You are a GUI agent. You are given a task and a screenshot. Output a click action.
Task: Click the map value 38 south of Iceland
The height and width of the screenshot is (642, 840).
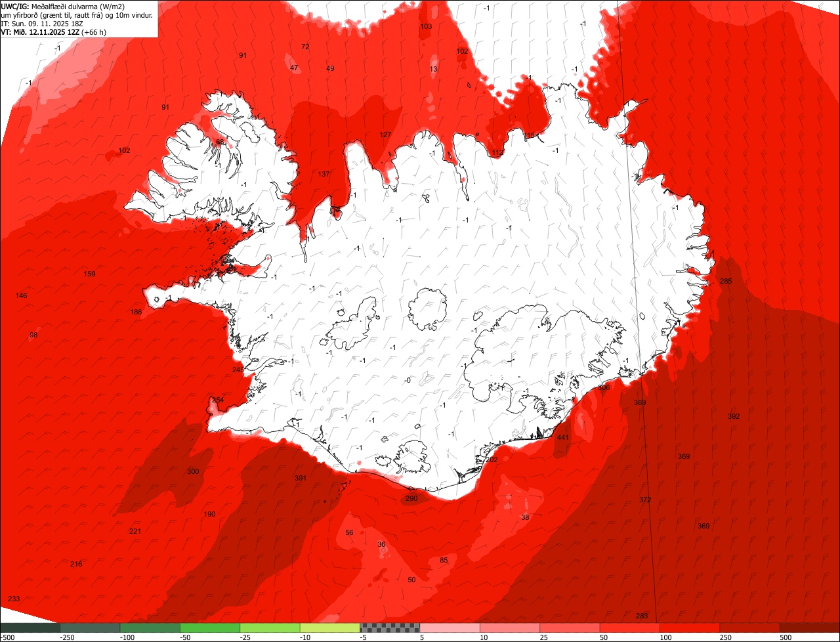point(525,517)
